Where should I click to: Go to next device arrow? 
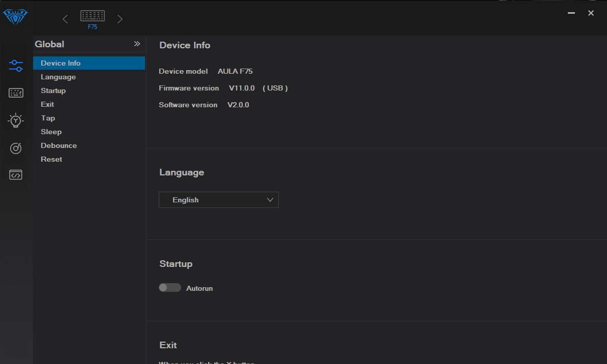[120, 19]
